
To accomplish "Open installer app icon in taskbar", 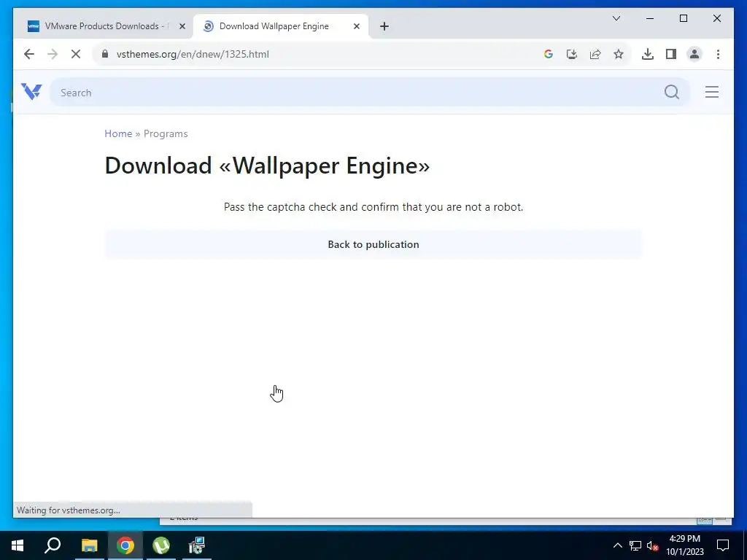I will 197,545.
